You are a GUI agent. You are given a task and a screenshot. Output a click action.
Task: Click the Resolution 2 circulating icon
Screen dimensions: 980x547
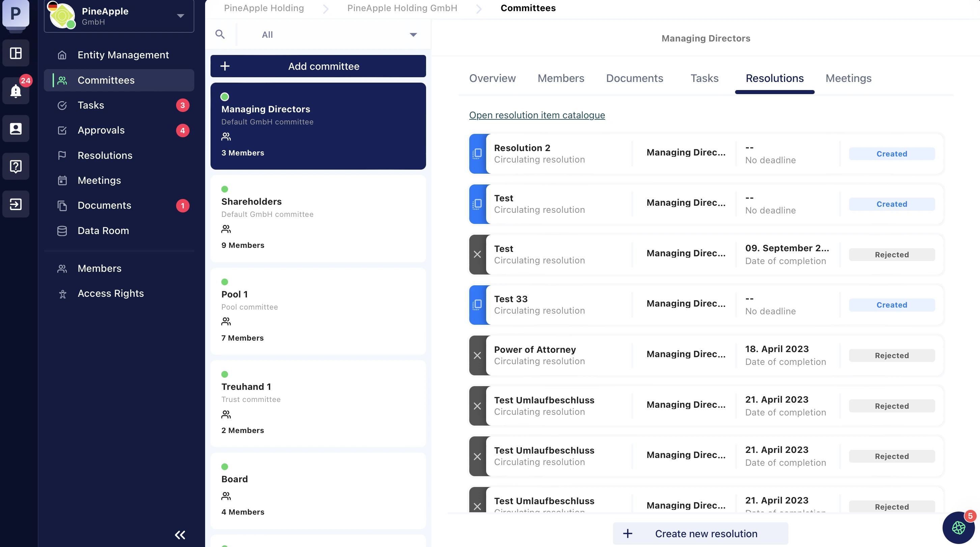(477, 154)
